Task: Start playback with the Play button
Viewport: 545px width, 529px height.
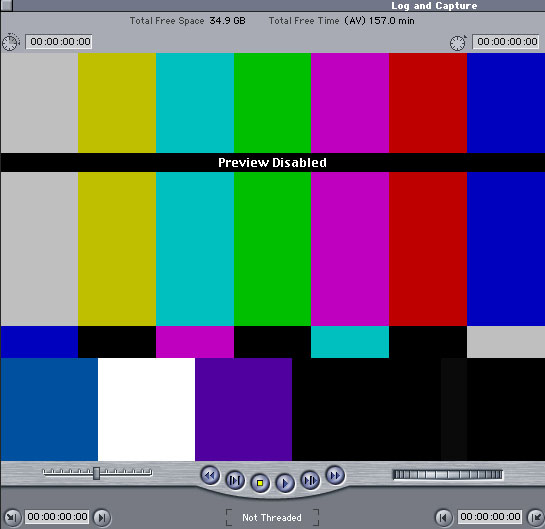Action: (x=285, y=483)
